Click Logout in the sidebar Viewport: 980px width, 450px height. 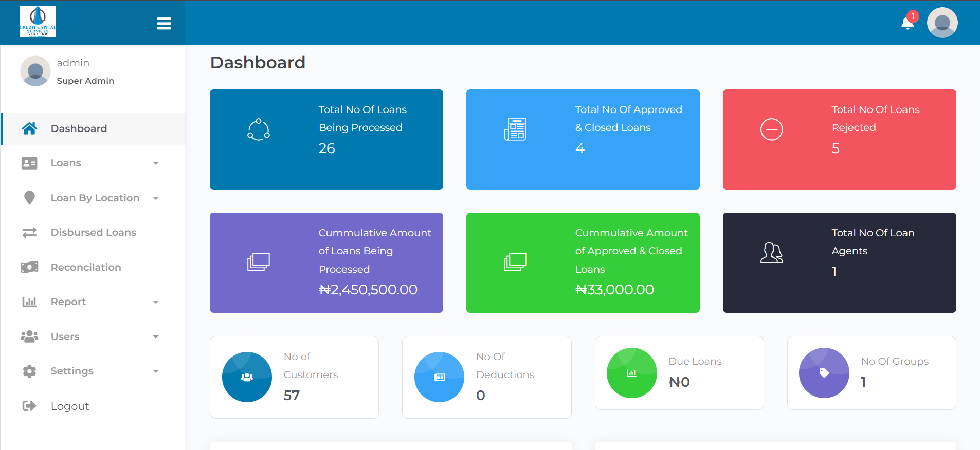(x=69, y=406)
